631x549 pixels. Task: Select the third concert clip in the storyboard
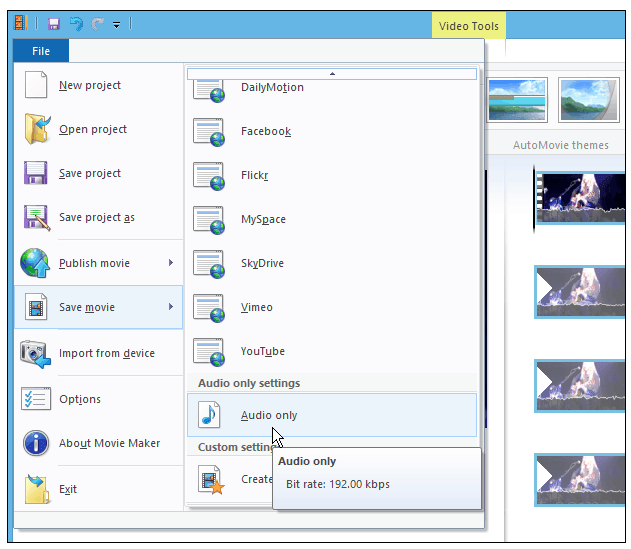pyautogui.click(x=580, y=386)
